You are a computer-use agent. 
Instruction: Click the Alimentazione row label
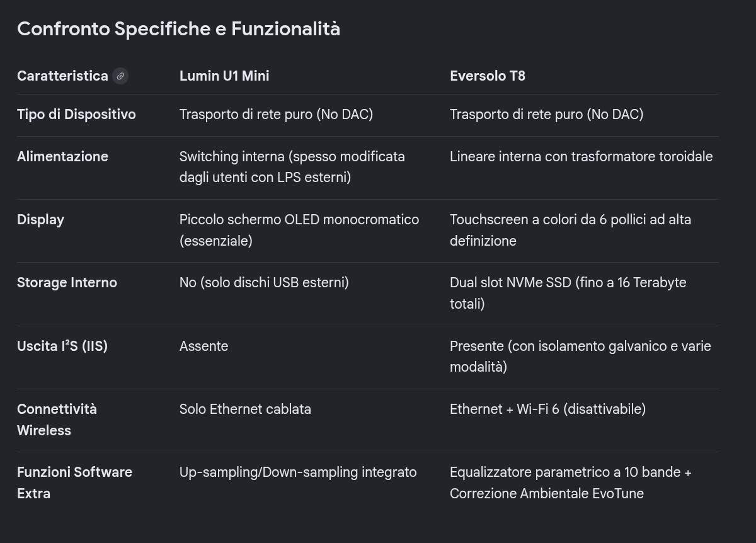(x=62, y=157)
